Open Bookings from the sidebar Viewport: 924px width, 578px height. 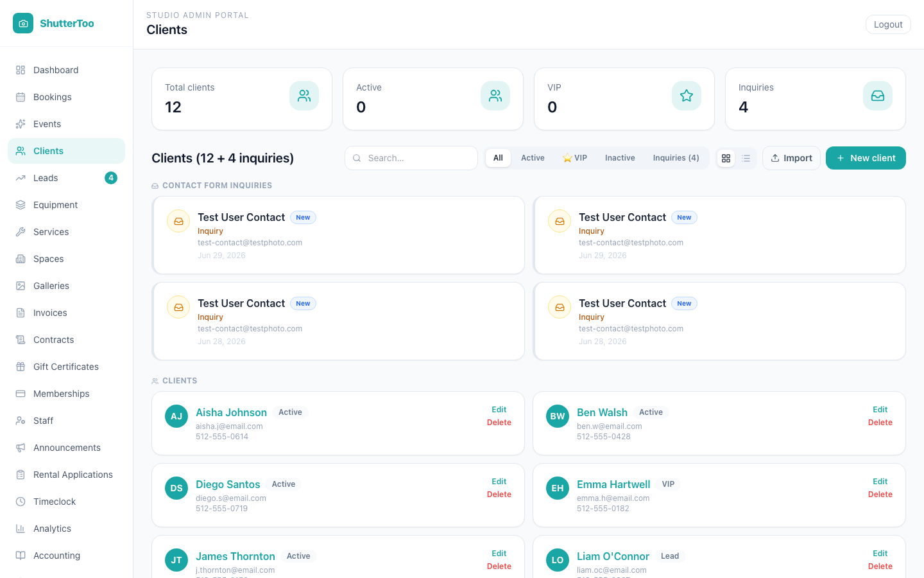[66, 97]
